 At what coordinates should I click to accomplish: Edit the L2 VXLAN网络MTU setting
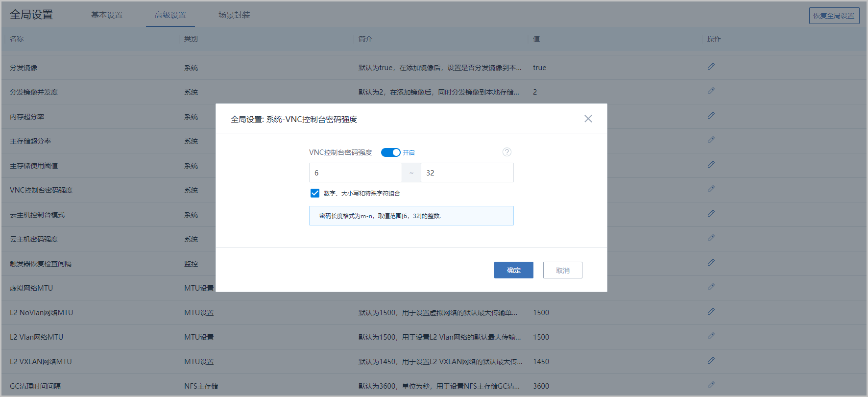pyautogui.click(x=711, y=360)
